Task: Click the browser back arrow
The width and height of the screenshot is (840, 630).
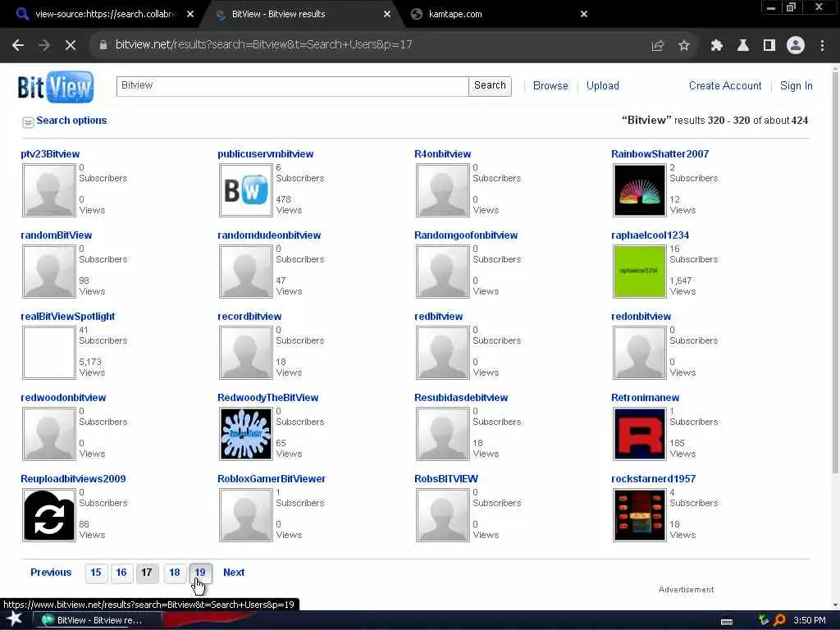Action: tap(18, 46)
